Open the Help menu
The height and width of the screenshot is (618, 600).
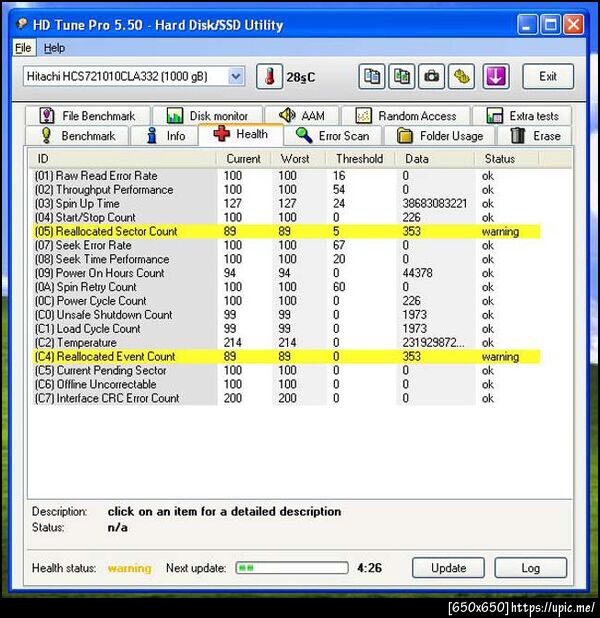[54, 48]
